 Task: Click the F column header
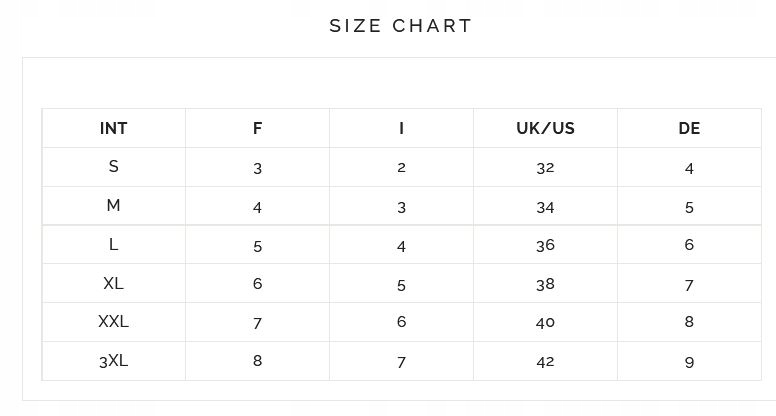point(258,128)
